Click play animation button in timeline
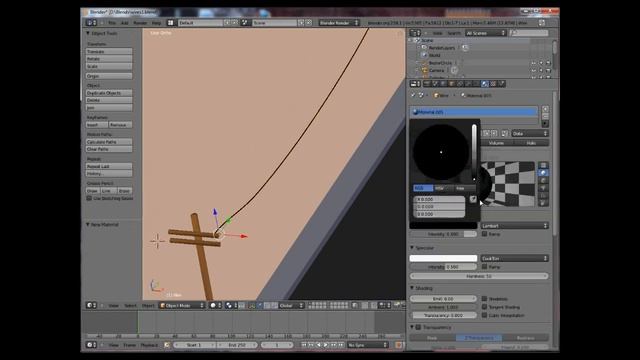Viewport: 640px width, 360px height. pos(326,345)
